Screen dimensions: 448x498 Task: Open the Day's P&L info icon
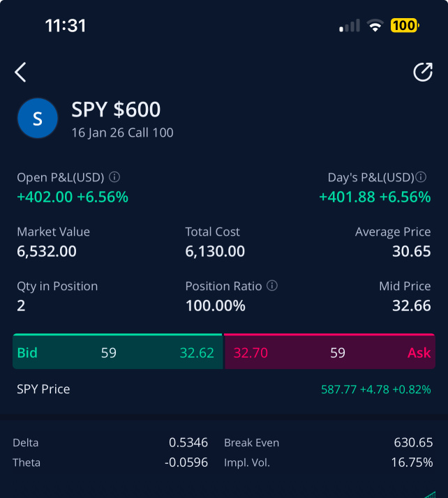(x=421, y=177)
